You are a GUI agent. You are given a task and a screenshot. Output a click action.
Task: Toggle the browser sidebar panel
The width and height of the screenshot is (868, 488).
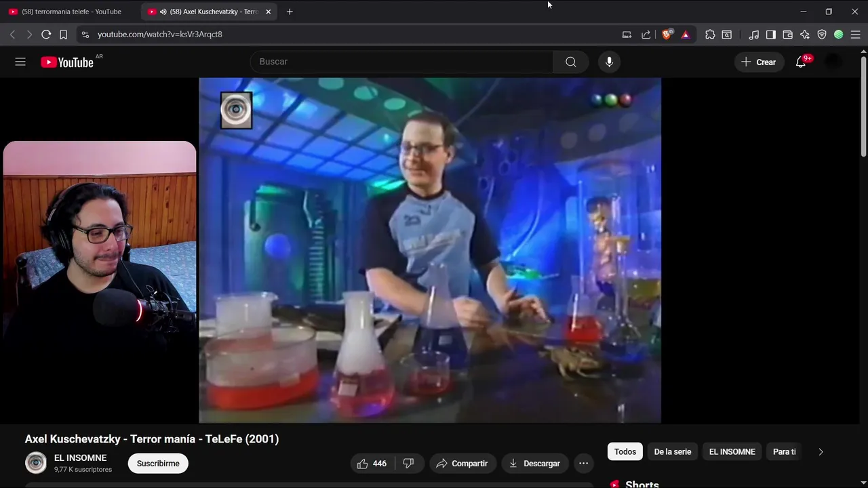pyautogui.click(x=771, y=35)
